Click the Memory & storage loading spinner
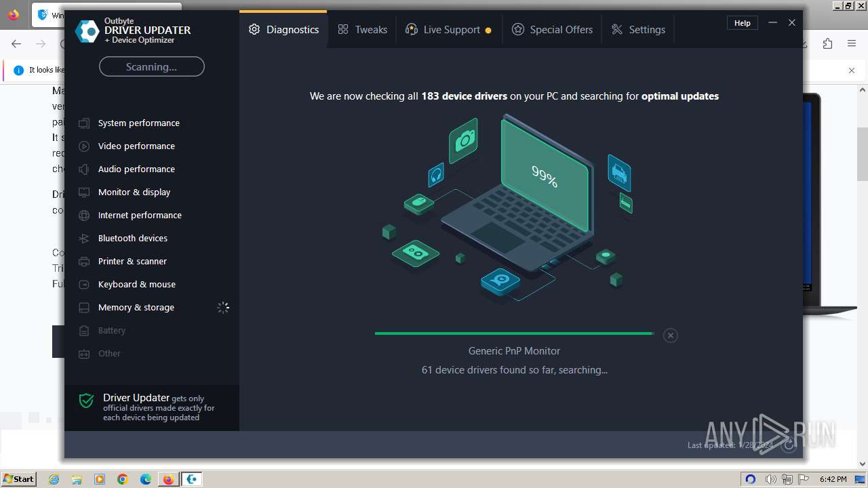This screenshot has height=488, width=868. tap(223, 308)
